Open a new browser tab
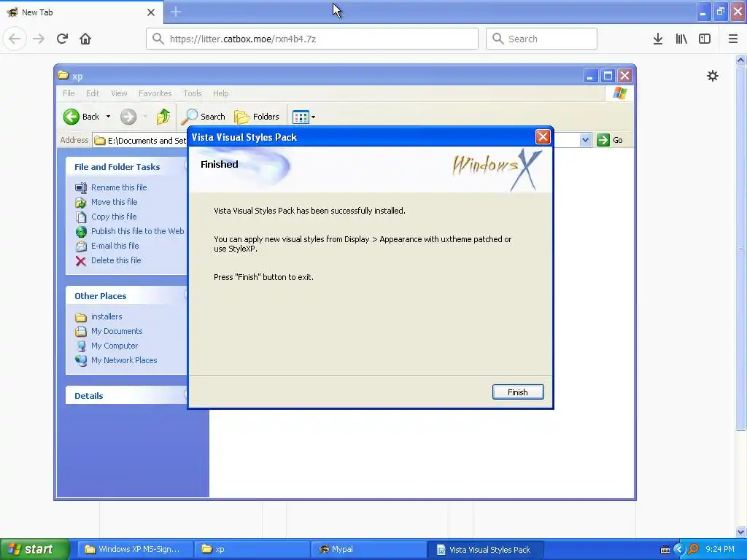Screen dimensions: 747x560 (176, 12)
